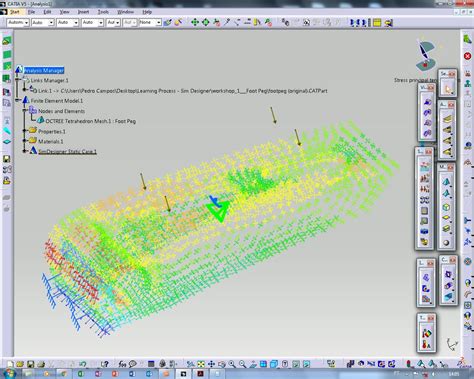Close the 'Se..' floating toolbar
The width and height of the screenshot is (474, 379).
(x=452, y=74)
